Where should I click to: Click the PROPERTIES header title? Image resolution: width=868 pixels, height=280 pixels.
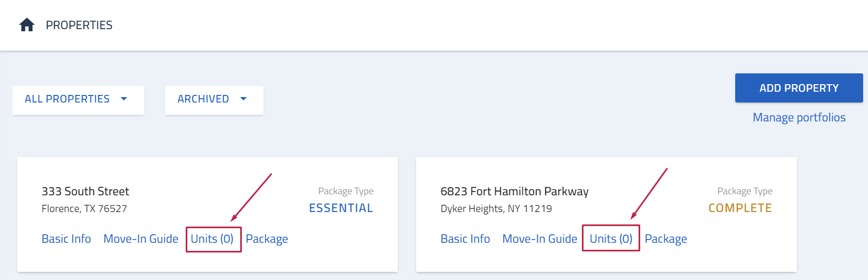click(79, 25)
